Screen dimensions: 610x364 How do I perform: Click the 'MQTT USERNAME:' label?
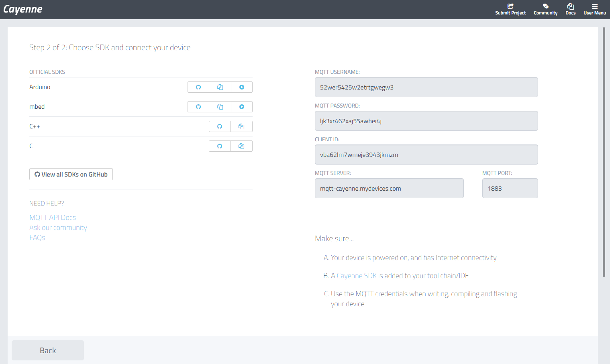click(x=337, y=72)
